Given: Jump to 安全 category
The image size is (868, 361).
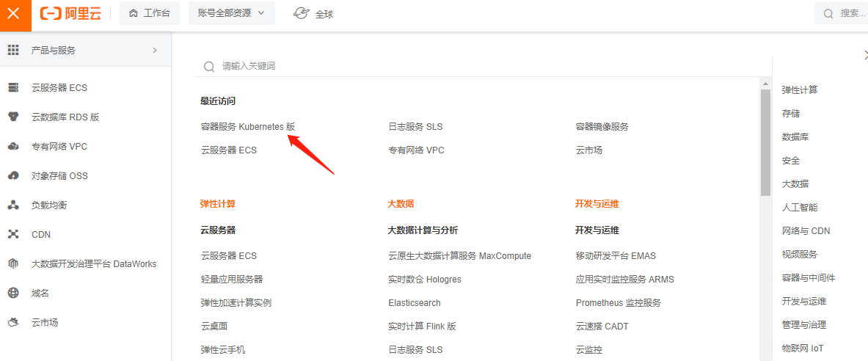Looking at the screenshot, I should (x=790, y=161).
